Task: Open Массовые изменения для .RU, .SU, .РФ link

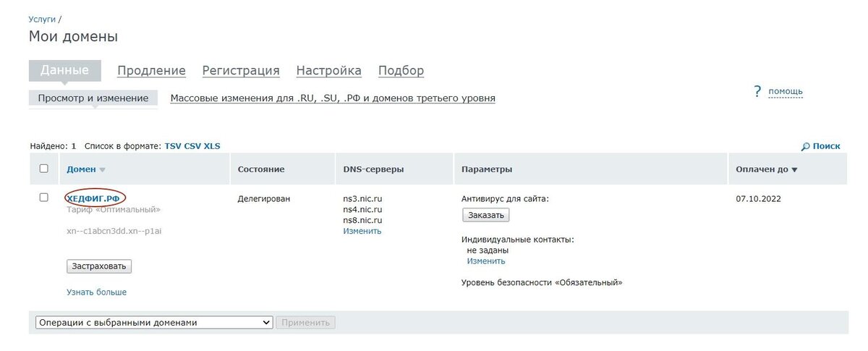Action: [333, 98]
